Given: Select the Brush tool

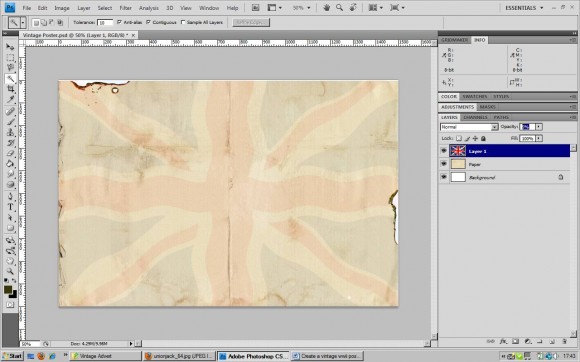Looking at the screenshot, I should click(x=10, y=122).
